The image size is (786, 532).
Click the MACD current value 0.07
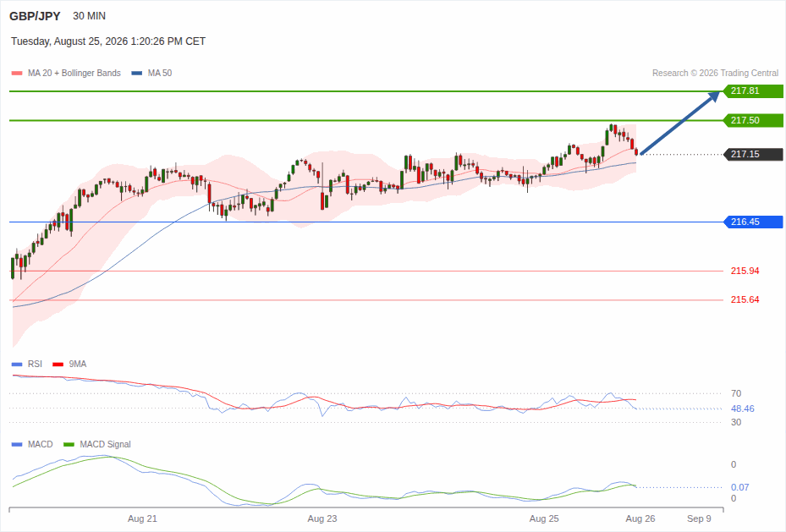pyautogui.click(x=739, y=487)
